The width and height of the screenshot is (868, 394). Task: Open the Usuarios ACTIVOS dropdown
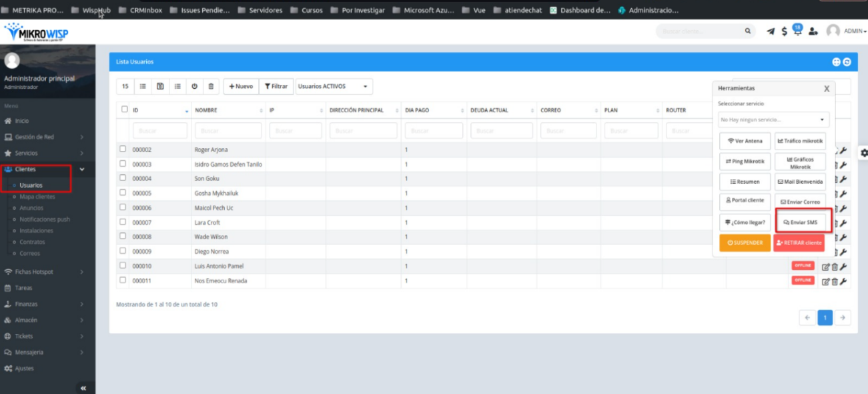[x=334, y=86]
